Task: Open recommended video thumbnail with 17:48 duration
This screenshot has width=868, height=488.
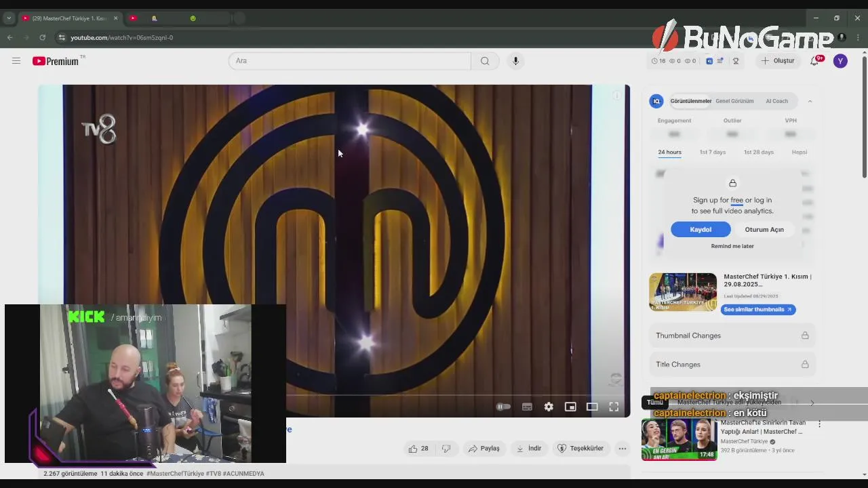Action: coord(679,439)
